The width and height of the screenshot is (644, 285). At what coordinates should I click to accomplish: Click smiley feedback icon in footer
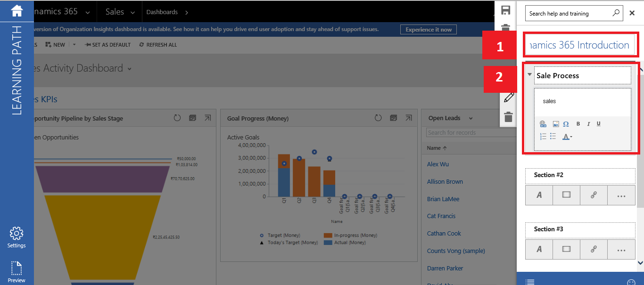click(631, 282)
